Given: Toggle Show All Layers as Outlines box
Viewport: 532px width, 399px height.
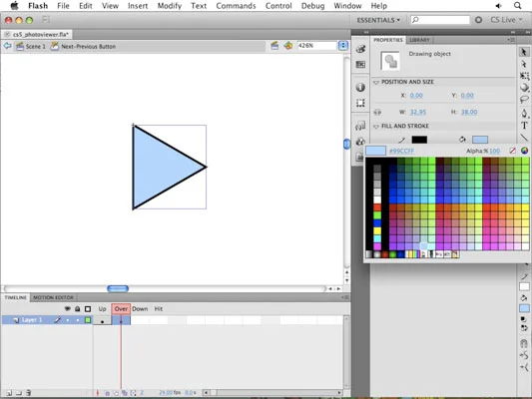Looking at the screenshot, I should pos(88,309).
